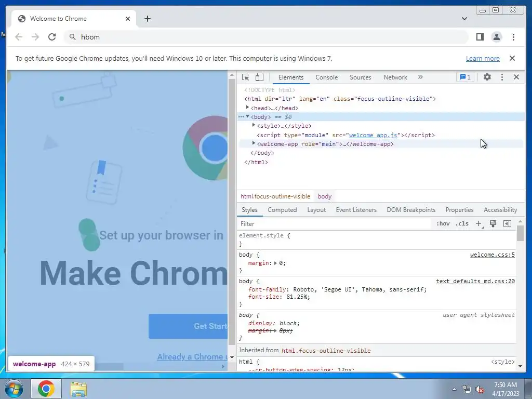This screenshot has height=399, width=532.
Task: Open Chrome in the taskbar
Action: click(x=46, y=389)
